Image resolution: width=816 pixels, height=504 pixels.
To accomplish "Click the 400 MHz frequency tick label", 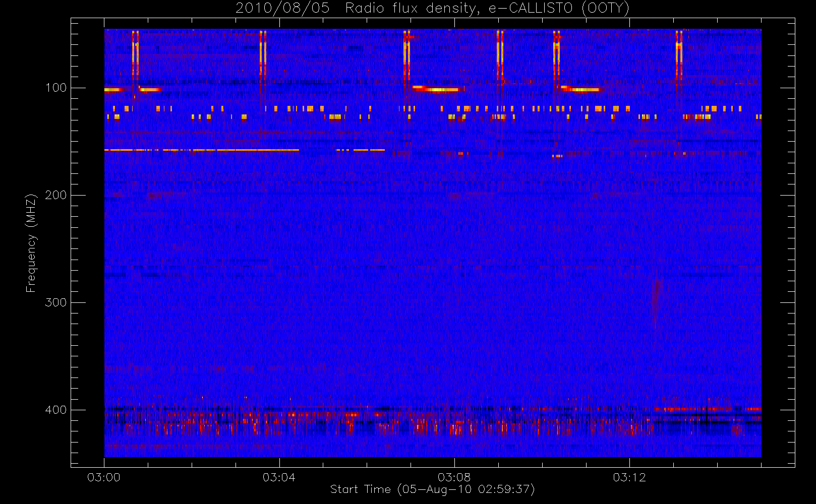I will [x=56, y=410].
